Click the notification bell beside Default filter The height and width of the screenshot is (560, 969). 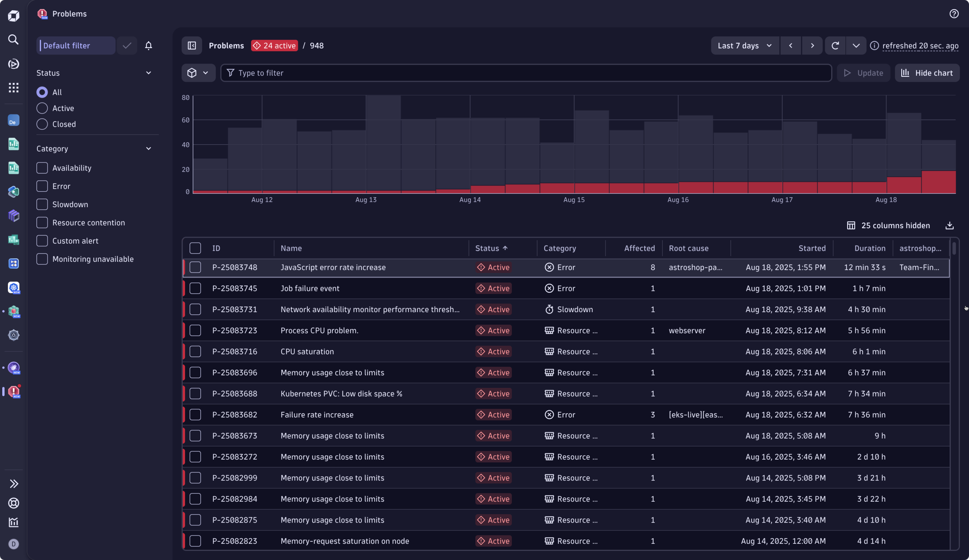148,45
